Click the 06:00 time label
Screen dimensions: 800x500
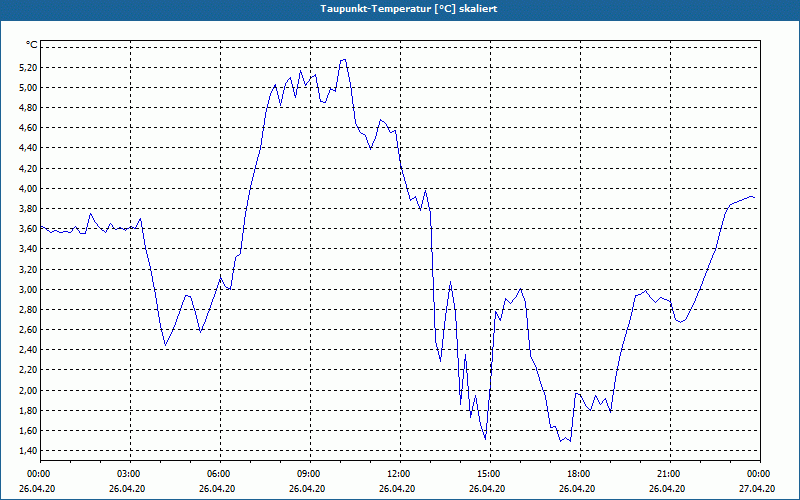219,474
